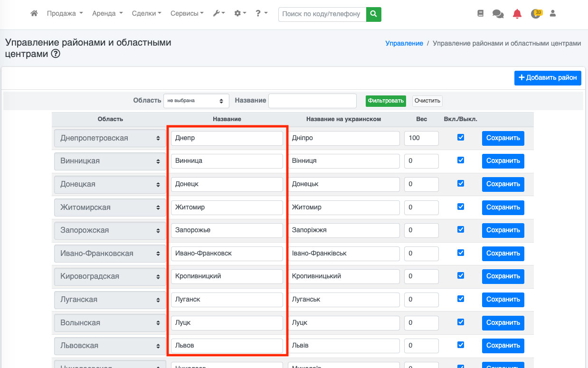588x368 pixels.
Task: Click the green search magnifier button
Action: [x=374, y=14]
